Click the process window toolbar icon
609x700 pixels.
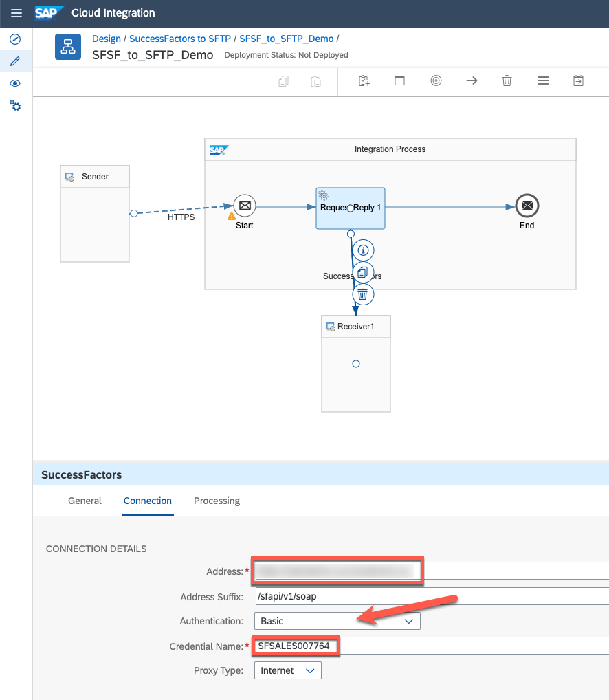coord(400,80)
